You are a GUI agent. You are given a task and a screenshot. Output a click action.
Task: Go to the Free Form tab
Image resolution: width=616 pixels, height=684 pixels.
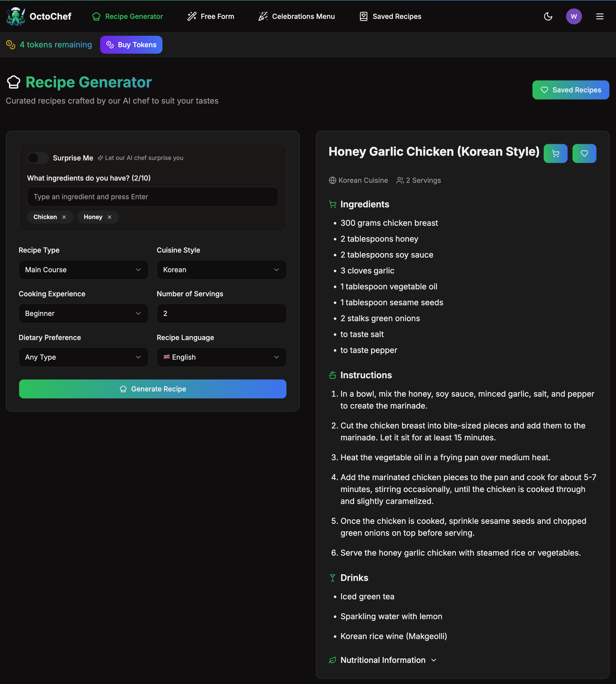211,16
